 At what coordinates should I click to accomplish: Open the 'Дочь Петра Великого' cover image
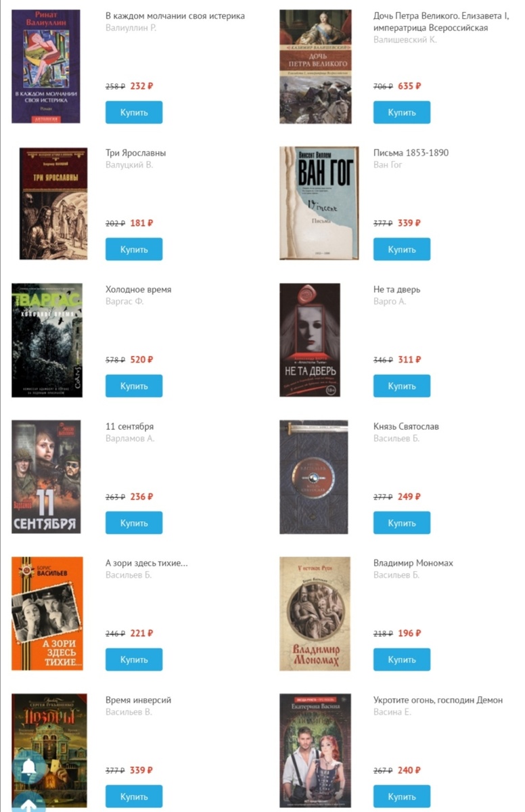(315, 66)
